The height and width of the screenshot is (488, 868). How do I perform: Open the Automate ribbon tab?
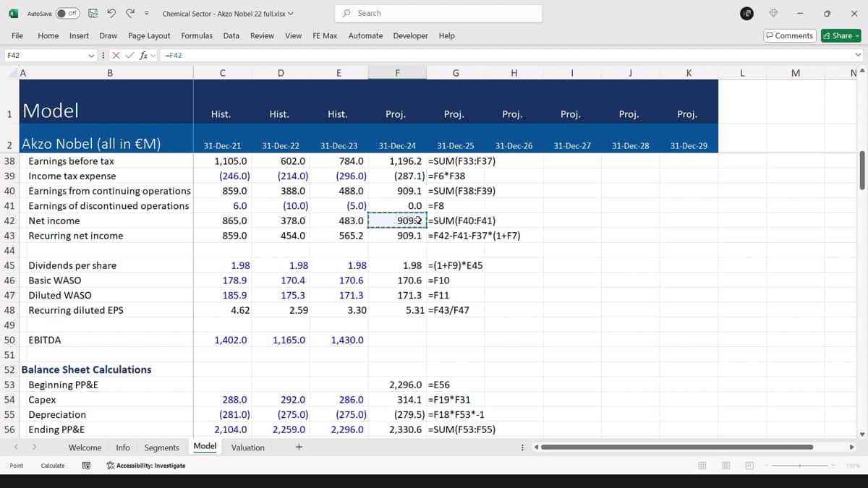[x=365, y=35]
